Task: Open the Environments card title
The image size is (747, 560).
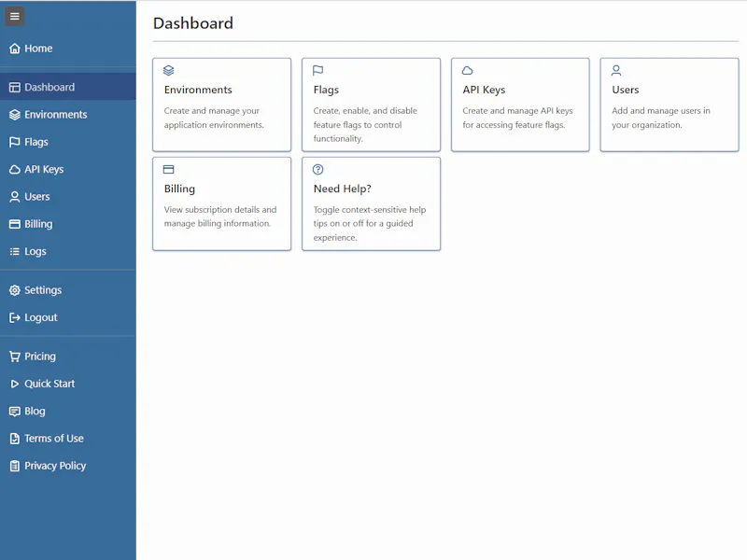Action: coord(198,90)
